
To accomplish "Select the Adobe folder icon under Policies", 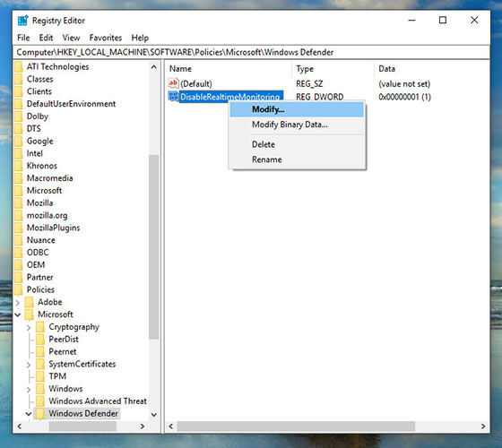I will tap(30, 302).
